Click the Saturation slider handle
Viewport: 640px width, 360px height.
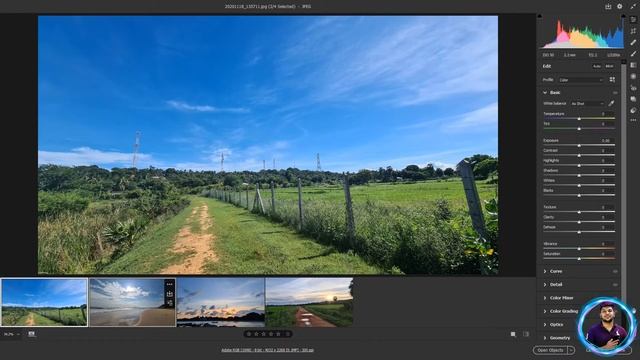tap(579, 259)
